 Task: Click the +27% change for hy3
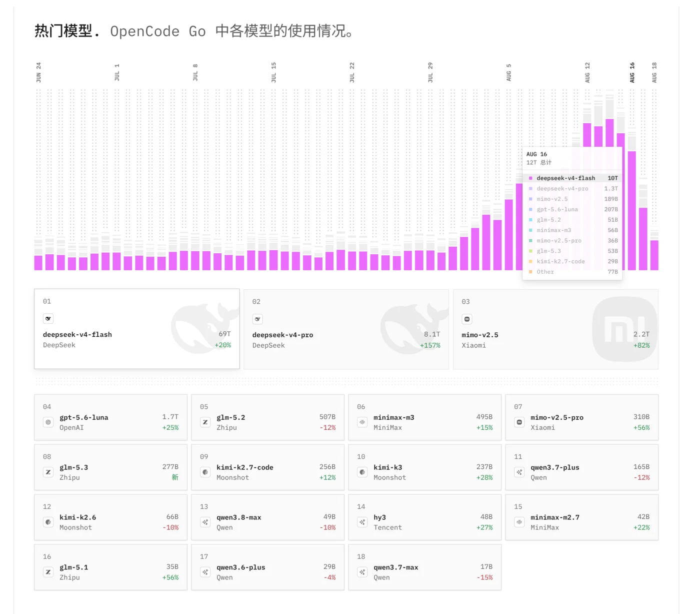pyautogui.click(x=484, y=528)
